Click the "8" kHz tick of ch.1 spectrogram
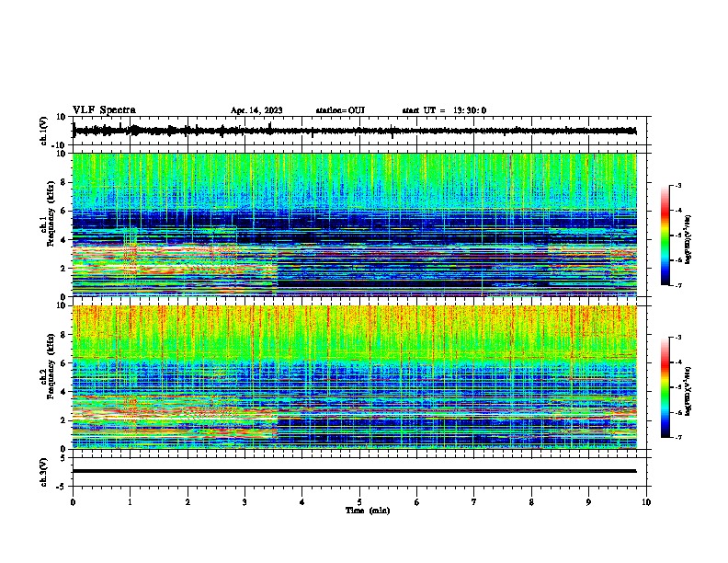728x563 pixels. 63,182
